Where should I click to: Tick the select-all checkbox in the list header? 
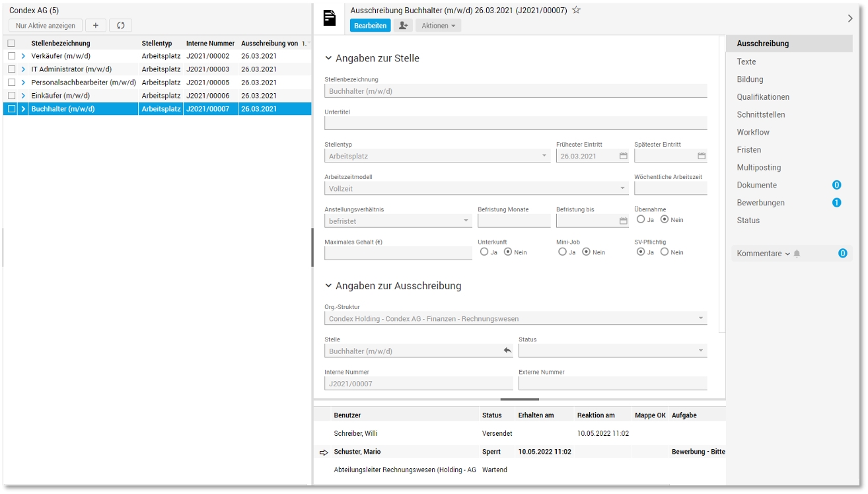coord(11,44)
